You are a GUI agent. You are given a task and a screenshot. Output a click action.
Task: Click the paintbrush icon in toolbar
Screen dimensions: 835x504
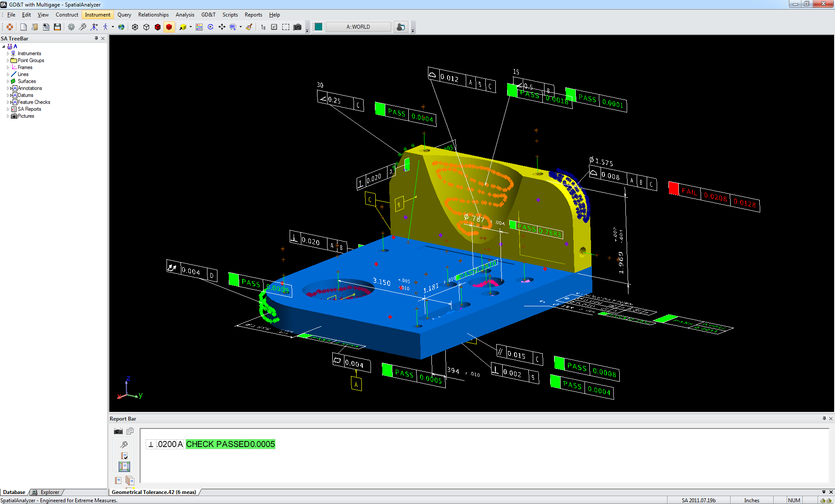249,27
